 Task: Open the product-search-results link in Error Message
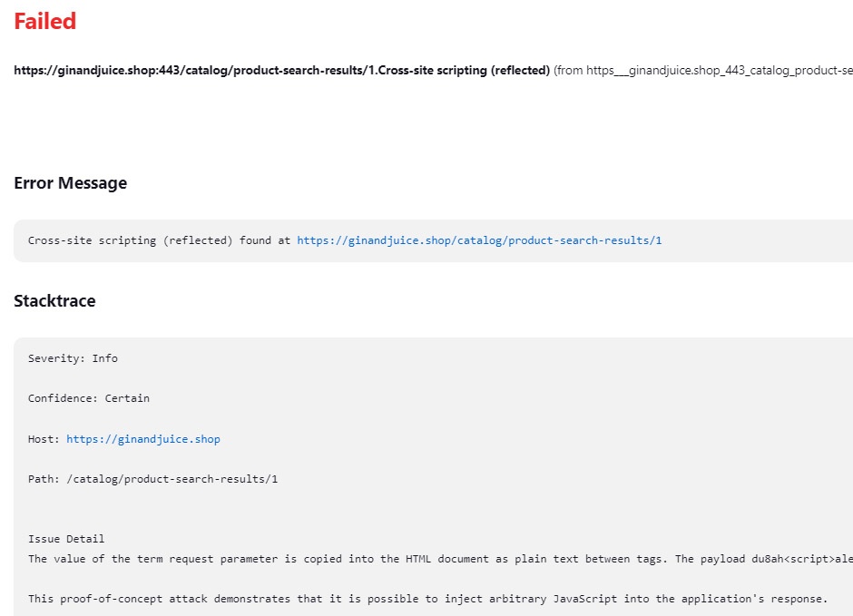point(479,240)
